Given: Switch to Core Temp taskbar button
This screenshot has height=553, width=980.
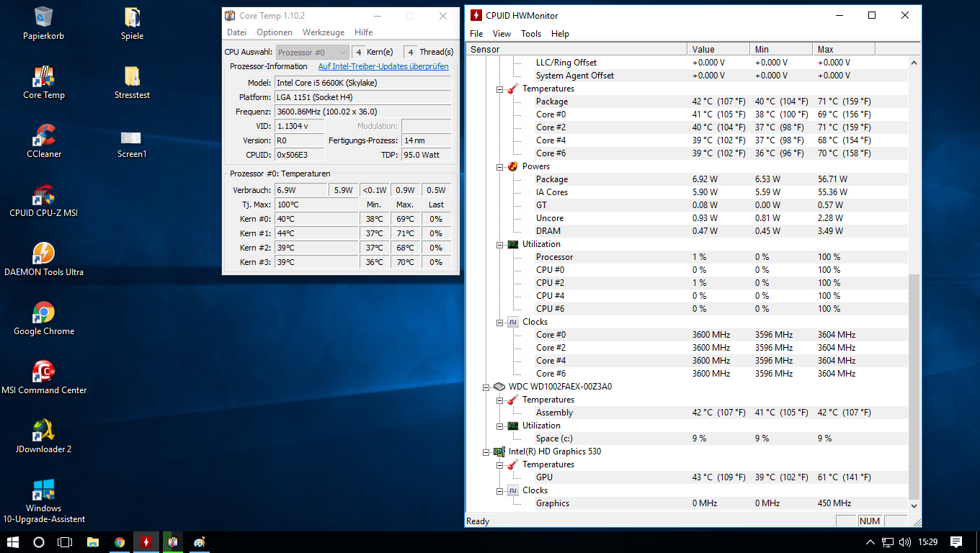Looking at the screenshot, I should click(173, 542).
